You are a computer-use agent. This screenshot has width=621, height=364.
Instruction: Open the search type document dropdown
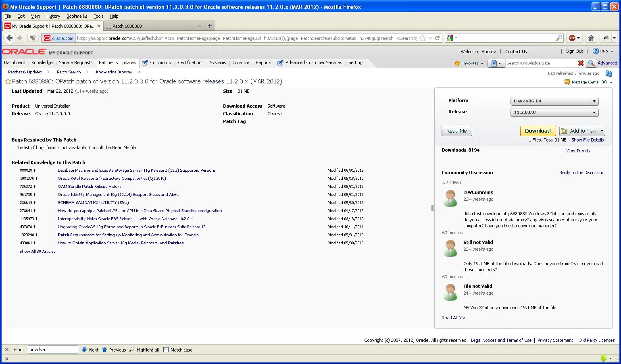tap(496, 63)
